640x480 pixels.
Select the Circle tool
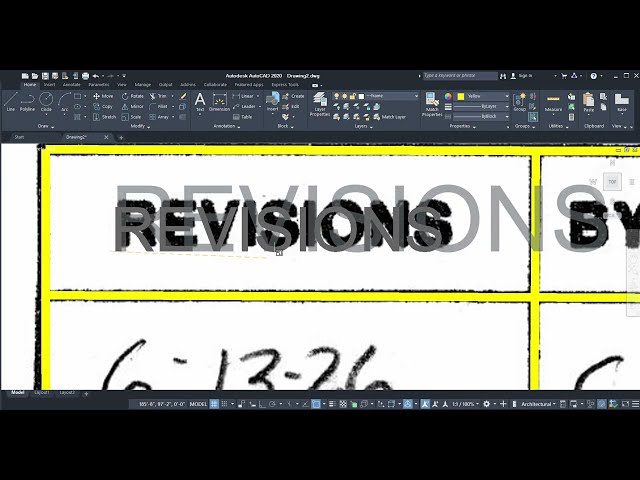point(46,102)
